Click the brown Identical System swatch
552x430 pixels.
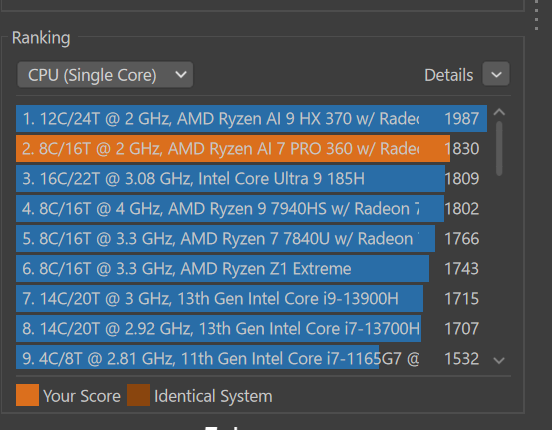138,395
